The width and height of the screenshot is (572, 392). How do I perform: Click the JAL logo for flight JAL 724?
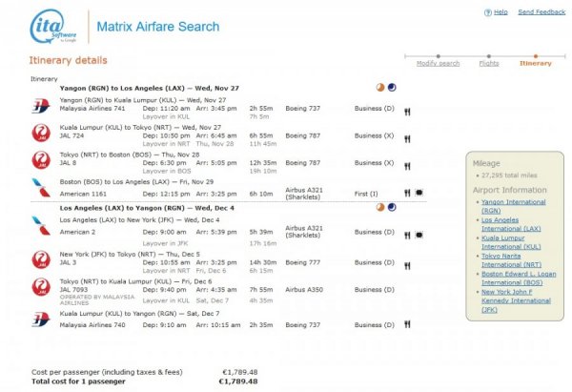41,133
